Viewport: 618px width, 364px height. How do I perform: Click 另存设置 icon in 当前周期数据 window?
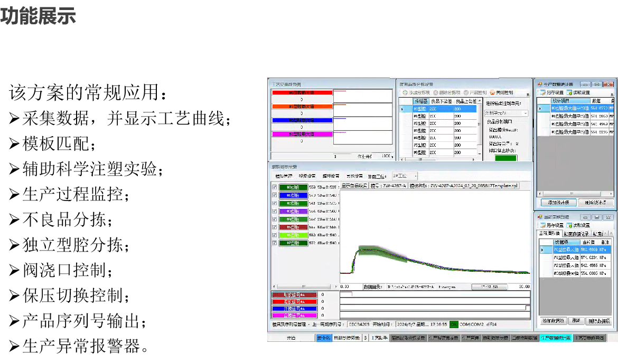pos(542,225)
